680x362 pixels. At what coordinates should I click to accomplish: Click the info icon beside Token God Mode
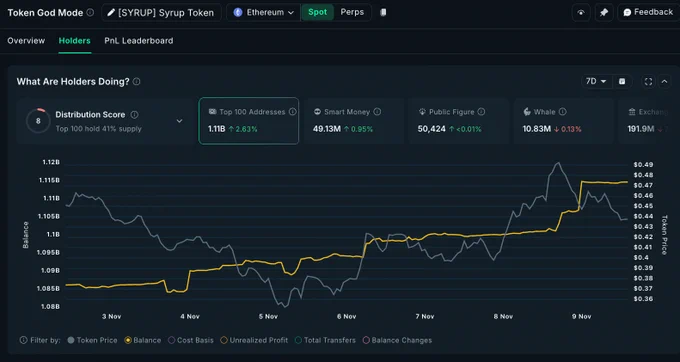(x=90, y=13)
